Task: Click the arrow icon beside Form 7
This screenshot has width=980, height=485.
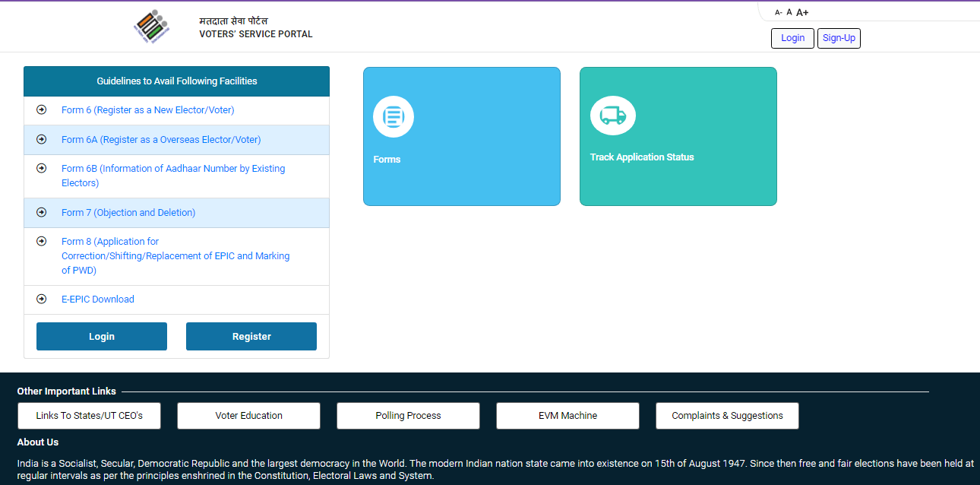Action: [41, 212]
